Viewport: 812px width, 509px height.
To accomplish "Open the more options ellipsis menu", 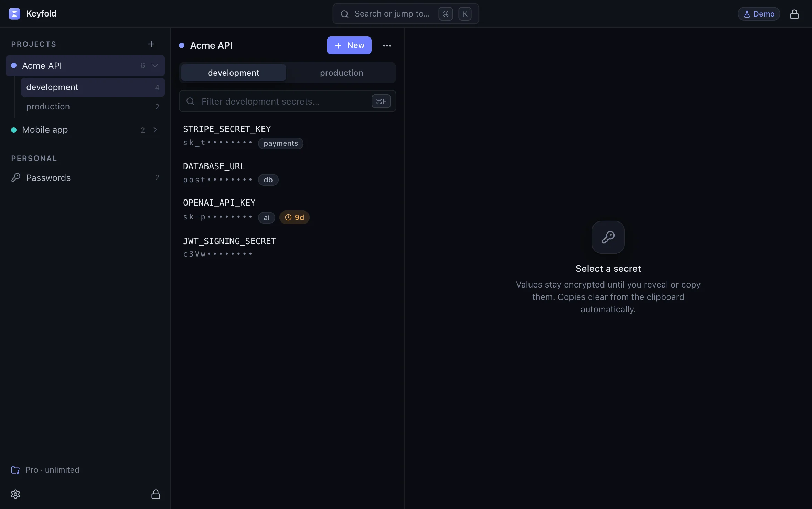I will [387, 45].
